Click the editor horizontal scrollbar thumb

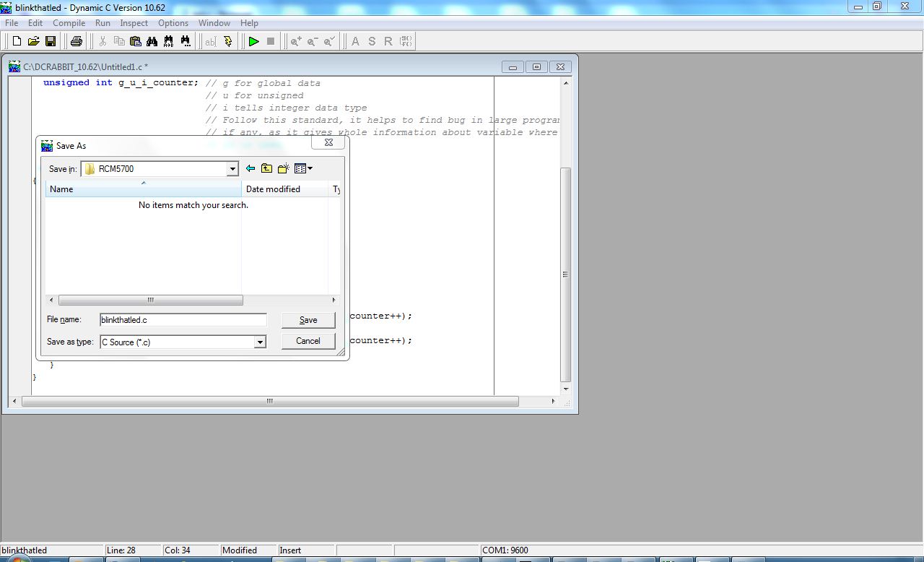click(x=270, y=401)
